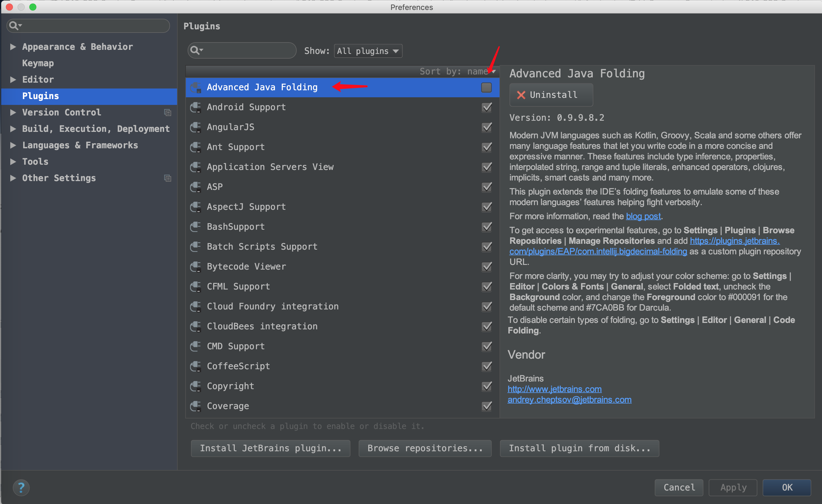Screen dimensions: 822x504
Task: Click the Uninstall button
Action: pos(551,95)
